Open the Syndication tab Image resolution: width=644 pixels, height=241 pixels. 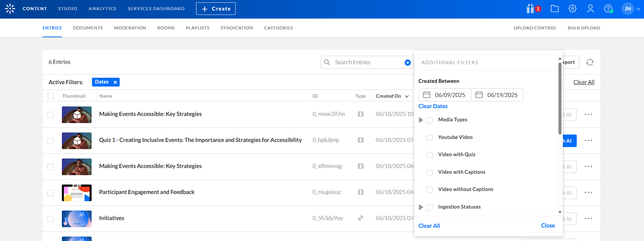pos(237,28)
